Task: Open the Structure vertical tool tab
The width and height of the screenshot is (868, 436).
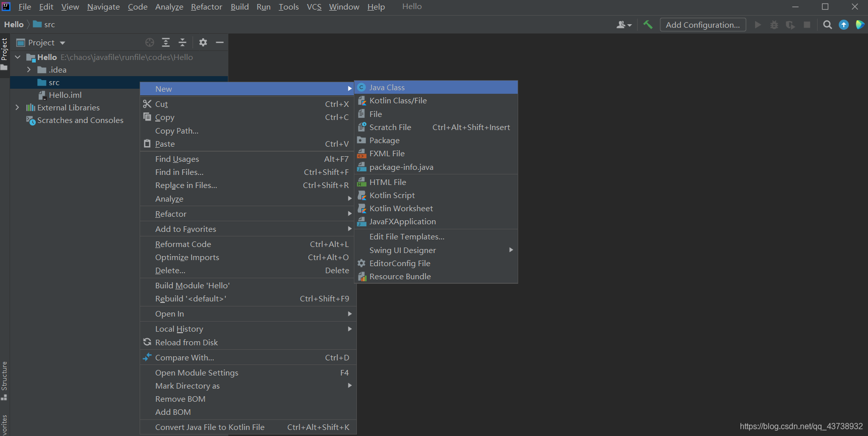Action: point(5,380)
